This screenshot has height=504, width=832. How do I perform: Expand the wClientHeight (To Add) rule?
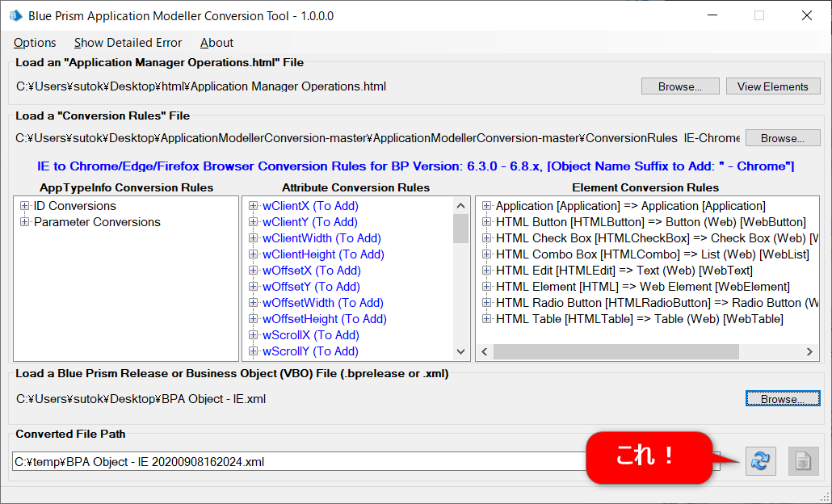[253, 254]
